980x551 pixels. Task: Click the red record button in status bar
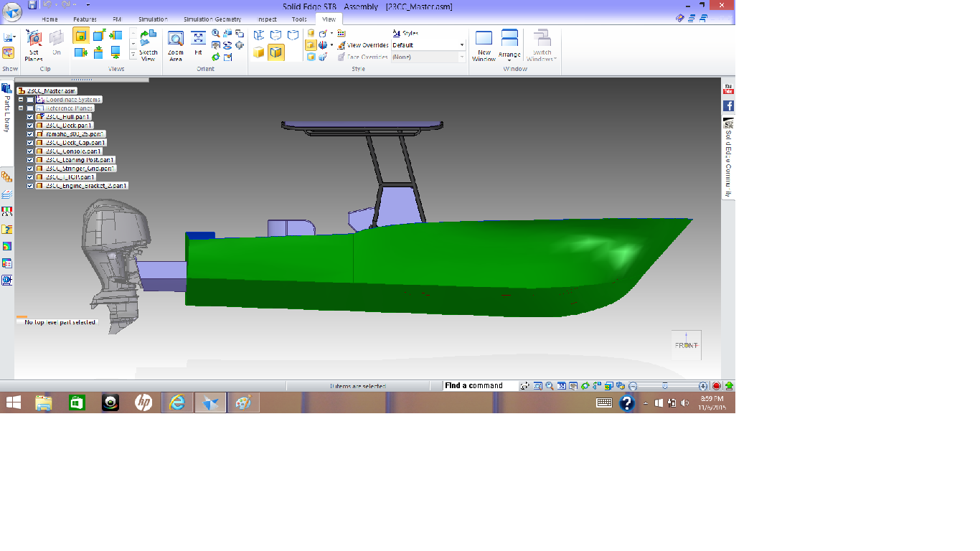point(716,386)
